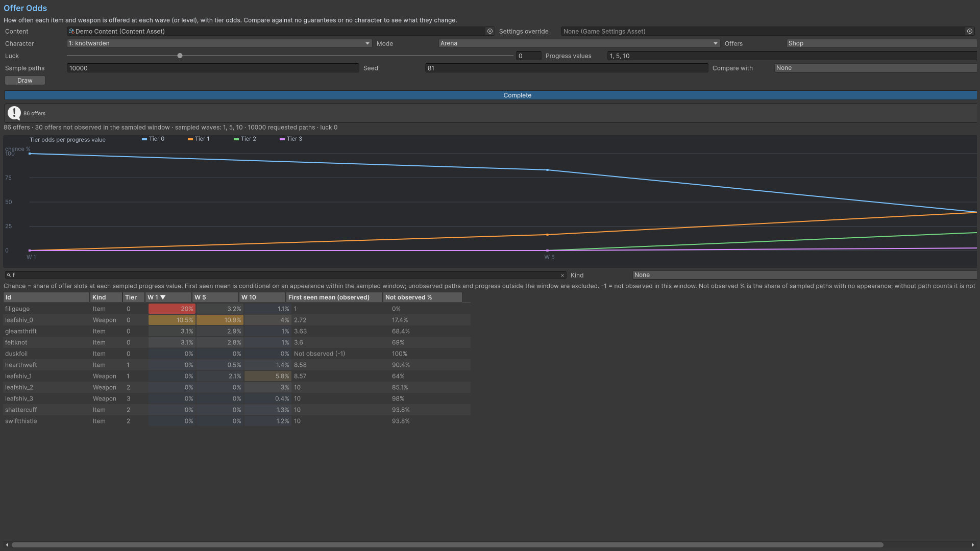This screenshot has width=980, height=551.
Task: Click the Offer Odds panel title
Action: [25, 8]
